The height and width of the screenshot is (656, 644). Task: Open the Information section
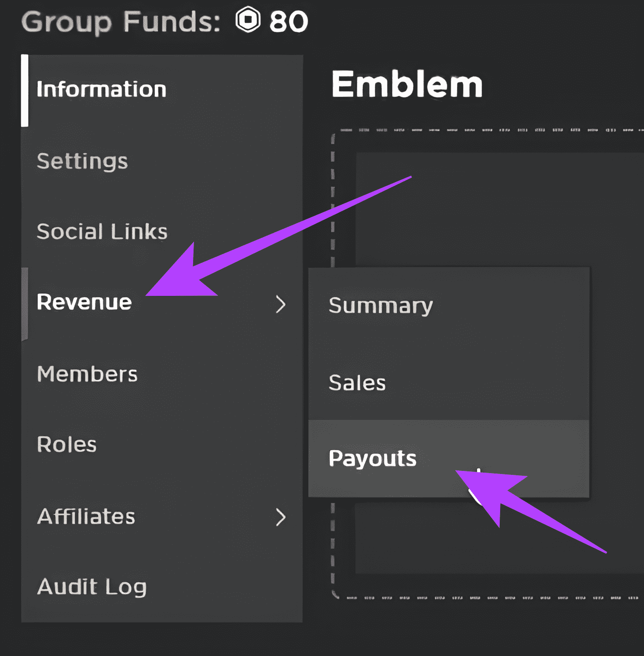tap(102, 90)
